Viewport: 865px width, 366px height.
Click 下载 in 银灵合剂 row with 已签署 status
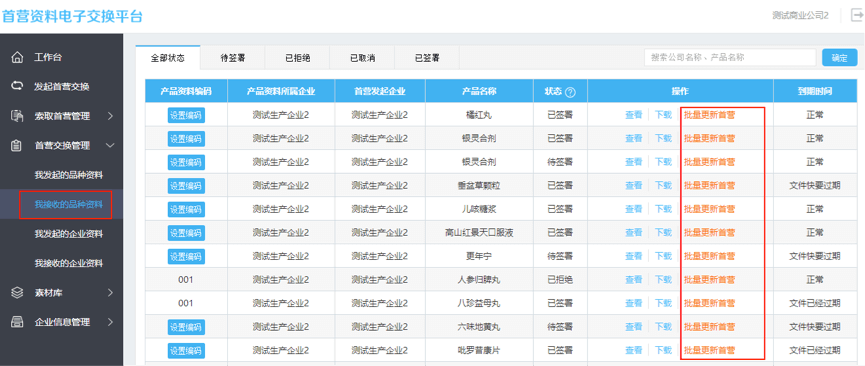pyautogui.click(x=663, y=139)
